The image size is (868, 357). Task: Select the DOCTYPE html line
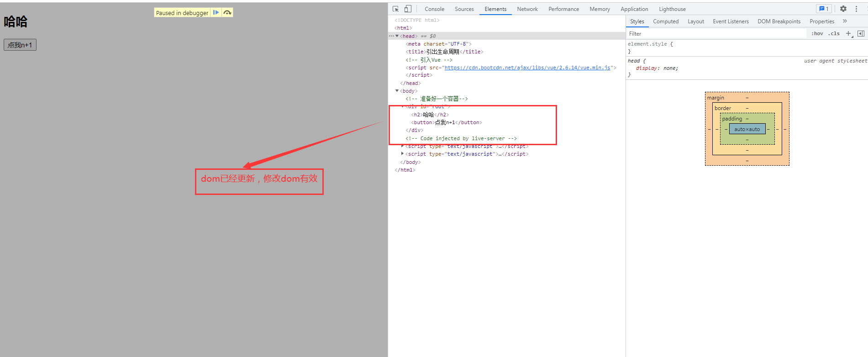(417, 20)
